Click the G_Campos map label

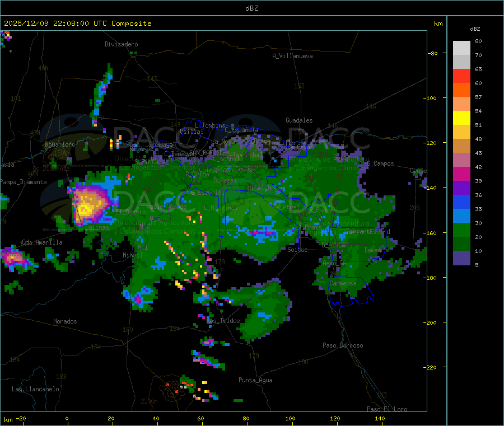(x=380, y=163)
